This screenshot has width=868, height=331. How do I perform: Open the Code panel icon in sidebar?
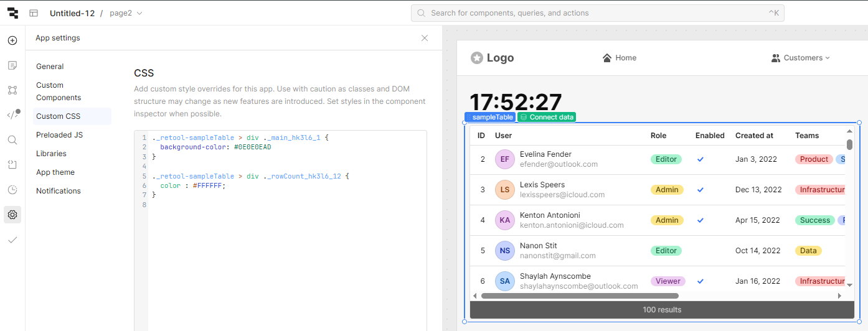click(12, 115)
